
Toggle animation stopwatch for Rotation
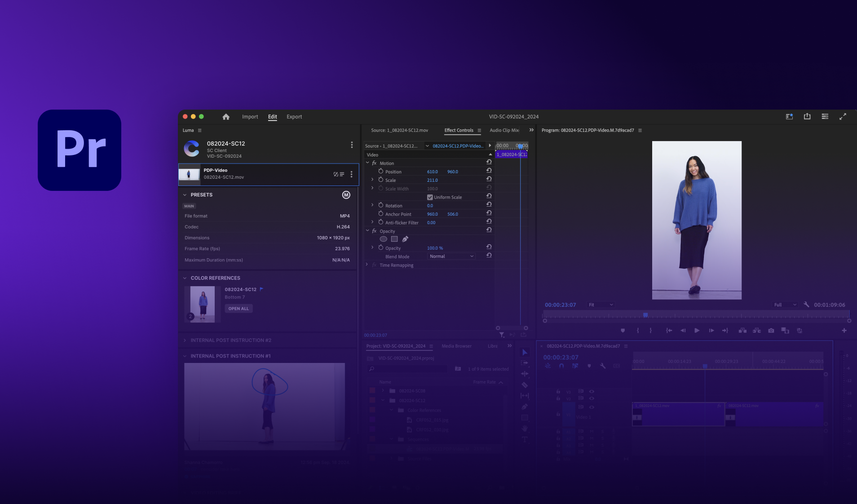[380, 205]
